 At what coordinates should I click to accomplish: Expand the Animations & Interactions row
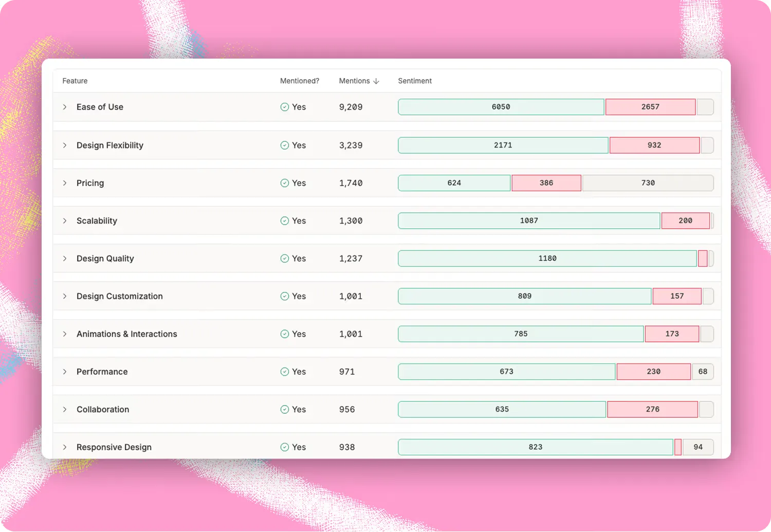65,334
